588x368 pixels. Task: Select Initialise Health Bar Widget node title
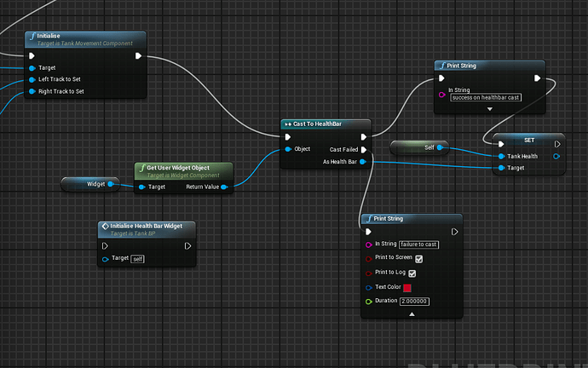(147, 226)
